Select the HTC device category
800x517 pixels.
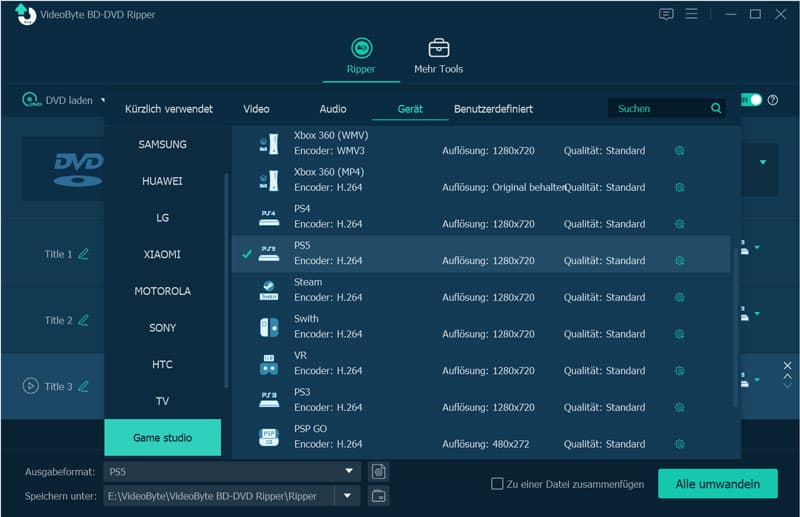163,364
